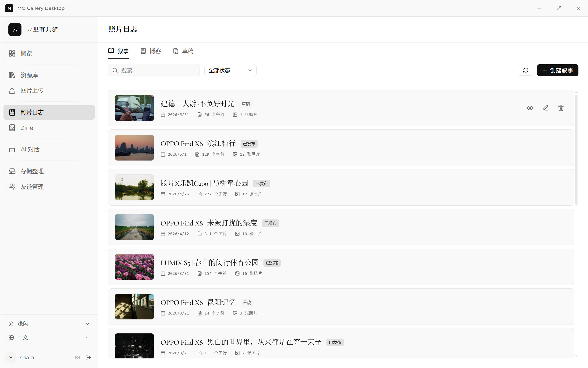Close the MO Gallery Desktop window
The height and width of the screenshot is (368, 588).
pyautogui.click(x=578, y=8)
